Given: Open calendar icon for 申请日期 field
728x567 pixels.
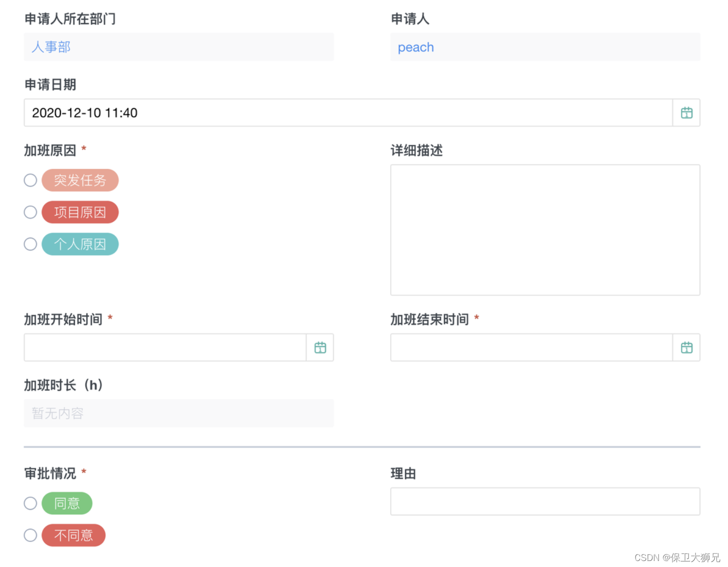Looking at the screenshot, I should [x=686, y=113].
